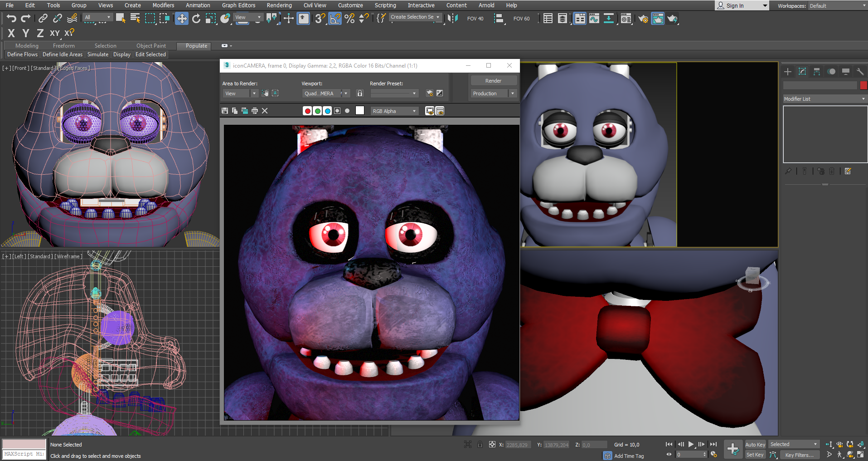This screenshot has height=461, width=868.
Task: Click the Align tool icon
Action: tap(499, 19)
